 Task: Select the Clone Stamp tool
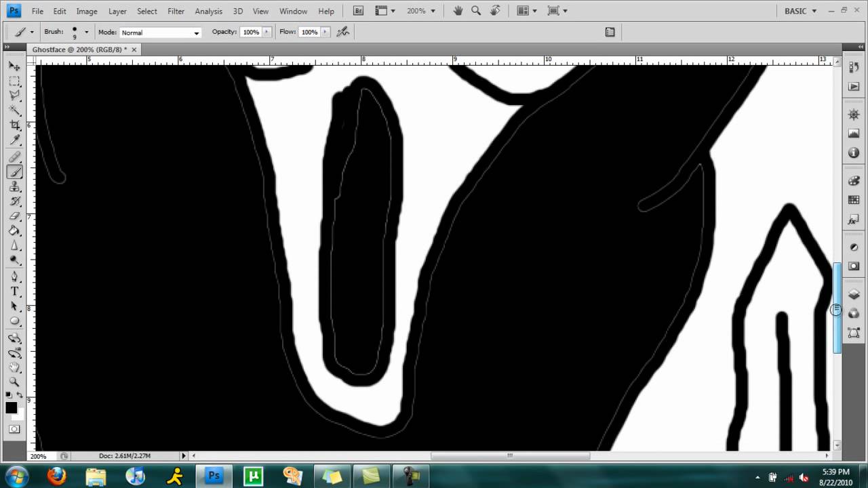(x=14, y=187)
